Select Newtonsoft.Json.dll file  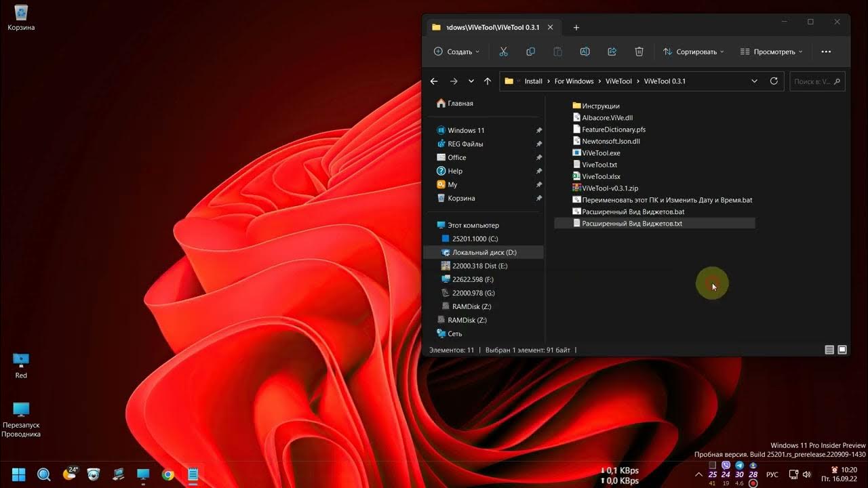(x=606, y=141)
